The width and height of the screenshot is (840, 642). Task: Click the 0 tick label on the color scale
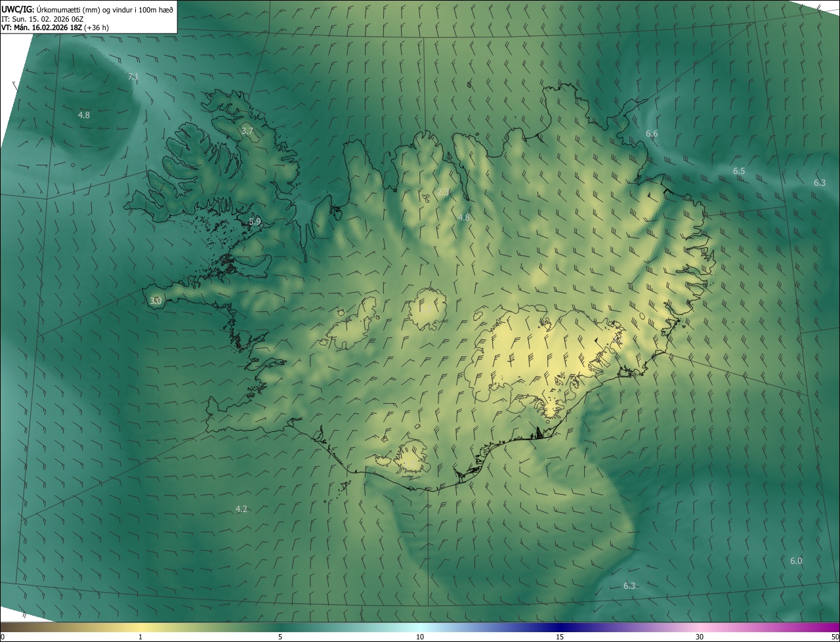pos(3,637)
